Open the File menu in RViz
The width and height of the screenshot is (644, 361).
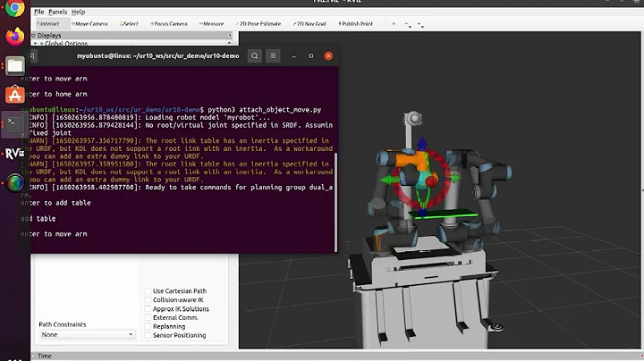pos(39,12)
